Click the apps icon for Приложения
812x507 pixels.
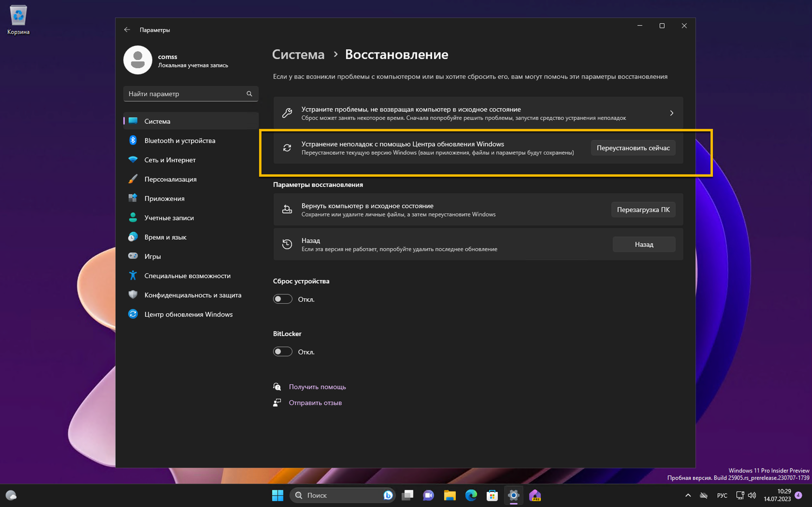133,198
